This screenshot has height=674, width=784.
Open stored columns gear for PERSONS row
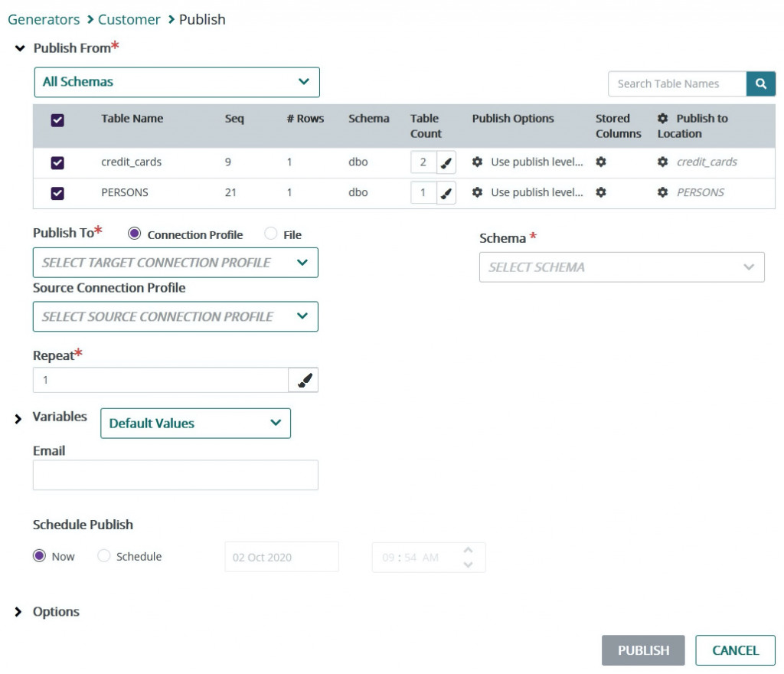601,193
